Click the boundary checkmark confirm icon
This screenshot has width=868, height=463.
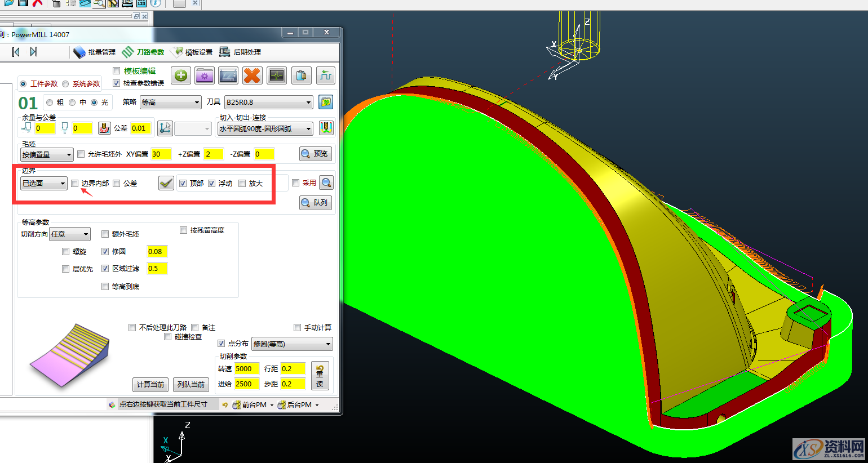(166, 183)
